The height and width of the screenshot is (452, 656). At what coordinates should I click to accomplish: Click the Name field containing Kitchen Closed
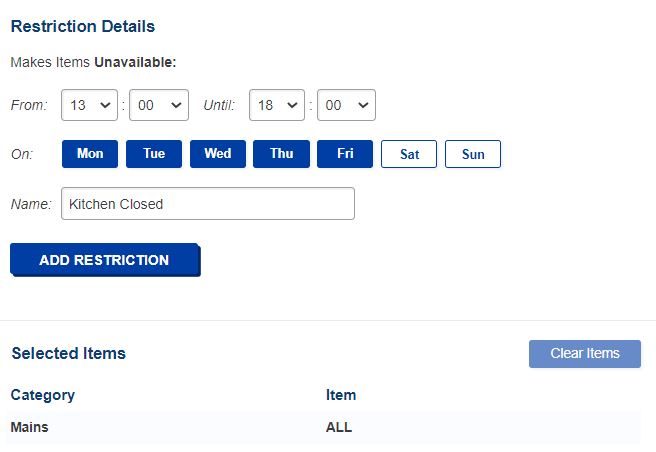coord(207,204)
